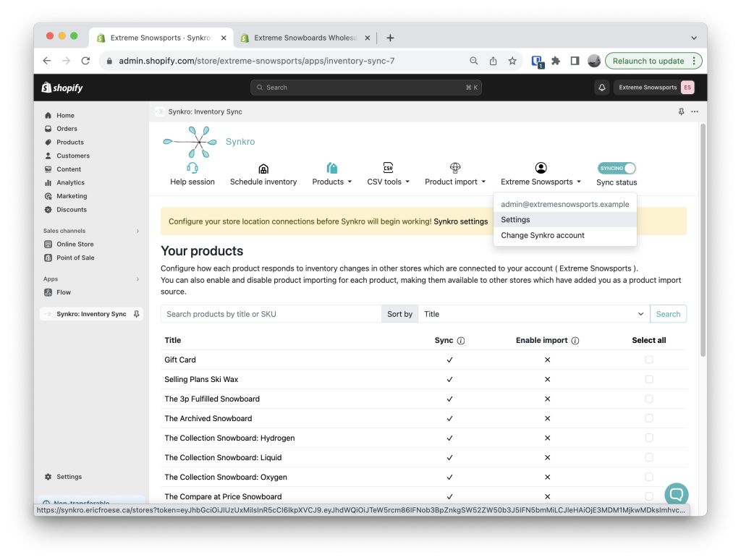Choose Change Synkro account menu entry
Screen dimensions: 741x560
[x=564, y=235]
